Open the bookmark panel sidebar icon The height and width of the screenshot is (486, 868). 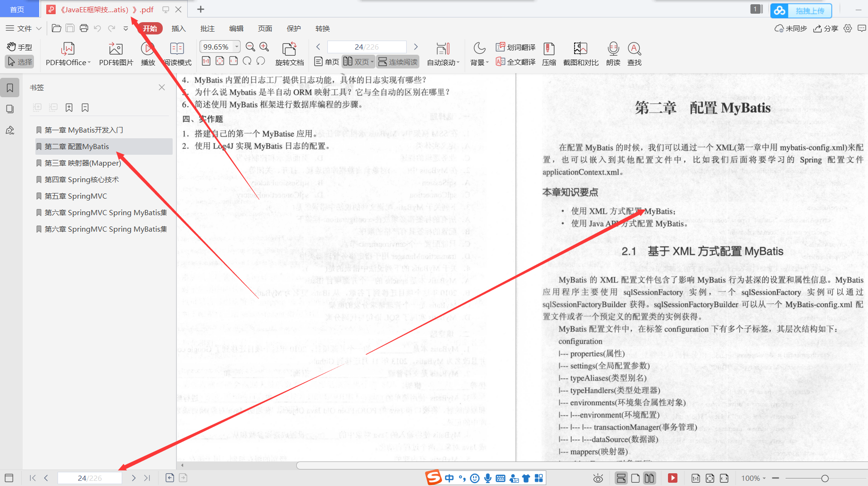(10, 88)
